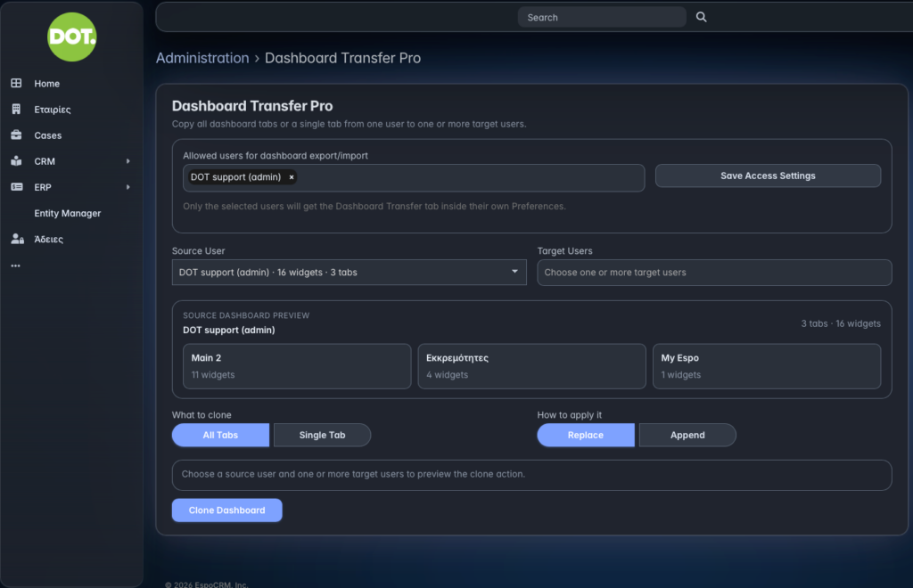Click the Clone Dashboard button
This screenshot has height=588, width=913.
pos(226,510)
